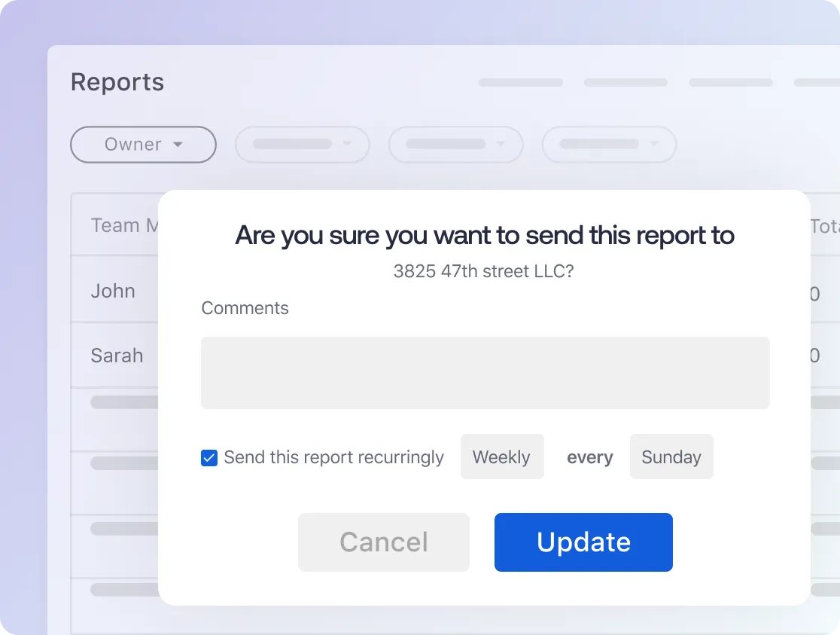Select the first placeholder nav item in header

pos(521,82)
